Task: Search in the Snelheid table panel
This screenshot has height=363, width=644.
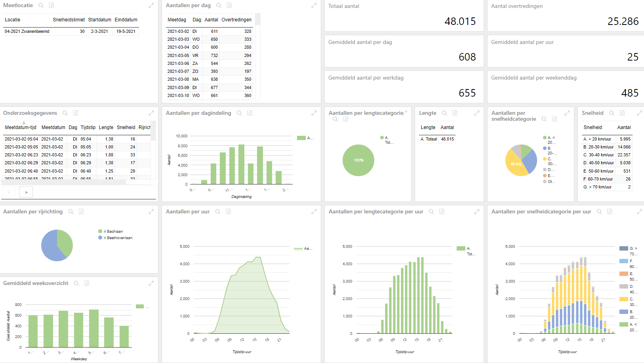Action: (x=612, y=113)
